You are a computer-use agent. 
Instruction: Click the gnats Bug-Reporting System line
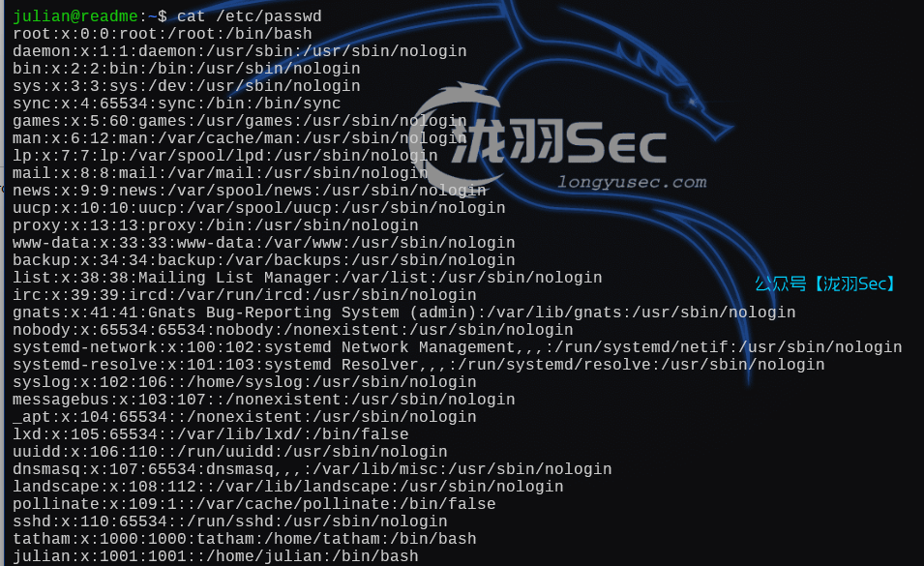404,313
